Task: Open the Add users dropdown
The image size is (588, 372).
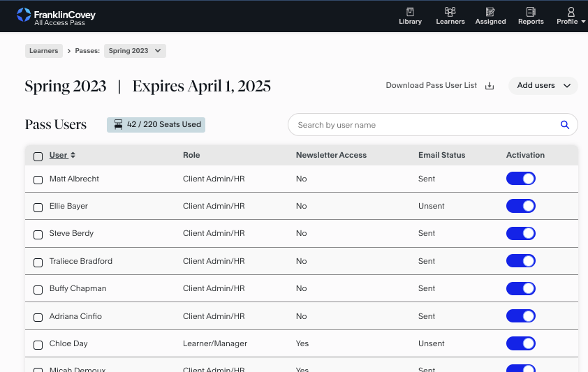Action: [x=543, y=86]
